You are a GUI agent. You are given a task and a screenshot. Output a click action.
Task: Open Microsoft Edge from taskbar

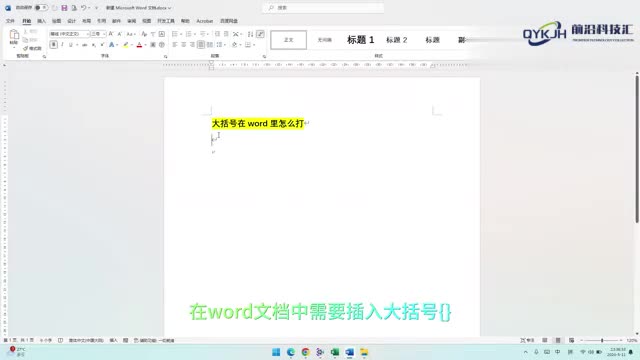(291, 352)
